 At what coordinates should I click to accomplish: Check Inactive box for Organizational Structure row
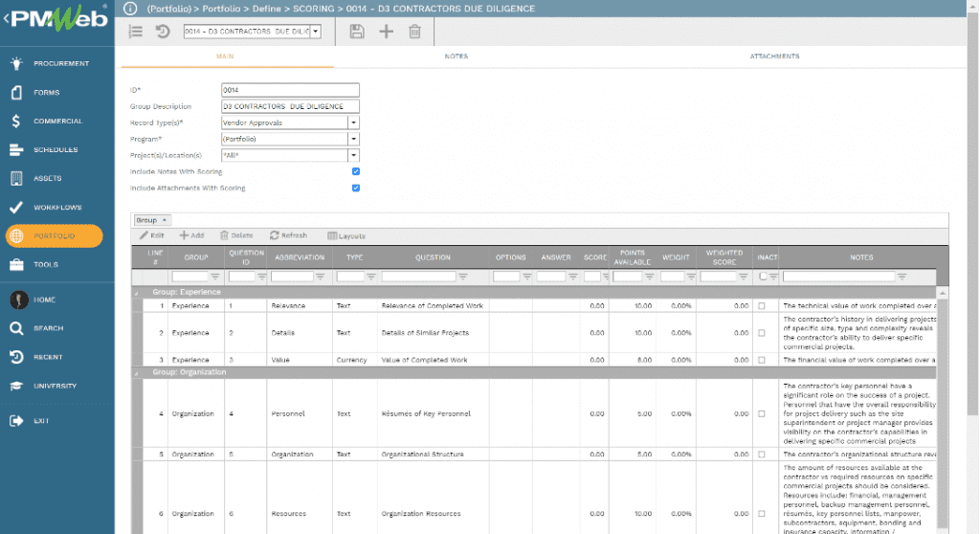[761, 454]
